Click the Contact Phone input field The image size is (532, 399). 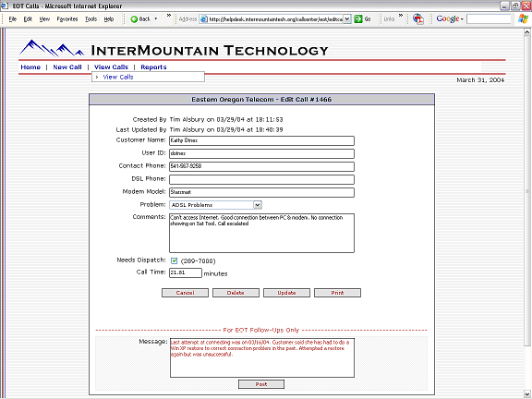pyautogui.click(x=261, y=166)
